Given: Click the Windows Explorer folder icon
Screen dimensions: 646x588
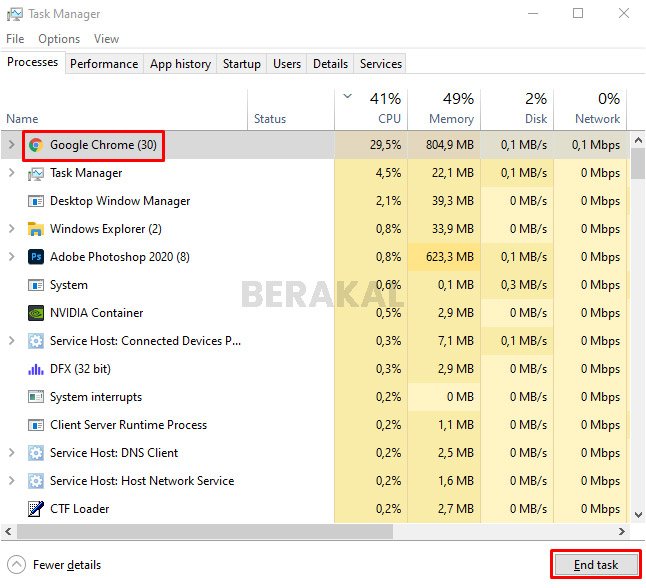Looking at the screenshot, I should (36, 229).
